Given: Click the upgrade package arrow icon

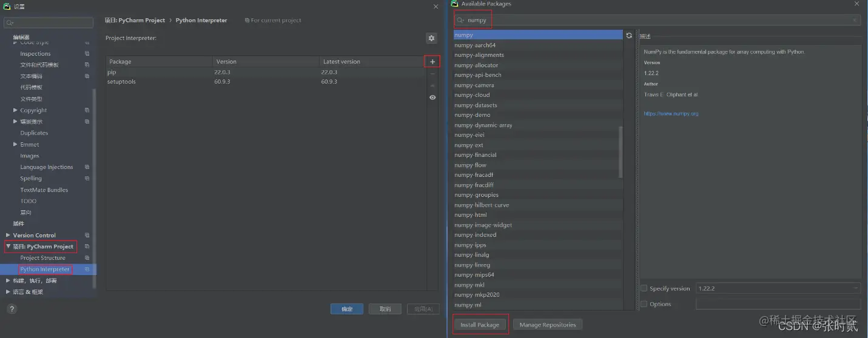Looking at the screenshot, I should (x=432, y=85).
